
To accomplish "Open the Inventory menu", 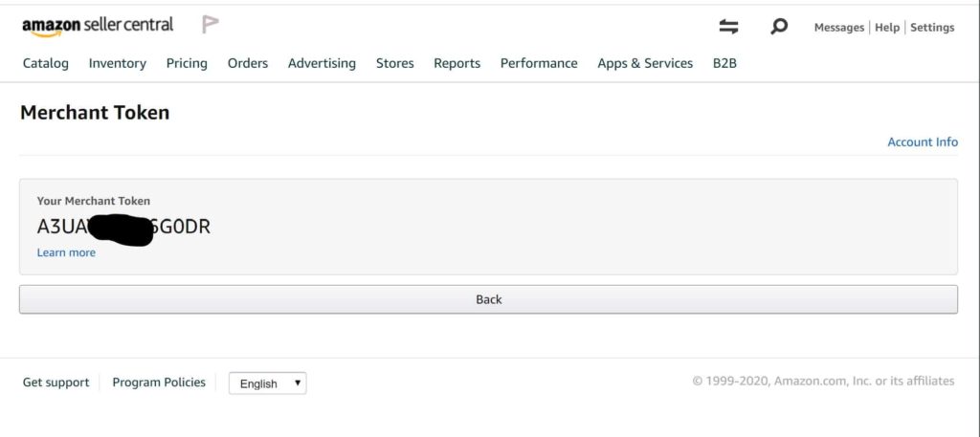I will (118, 63).
